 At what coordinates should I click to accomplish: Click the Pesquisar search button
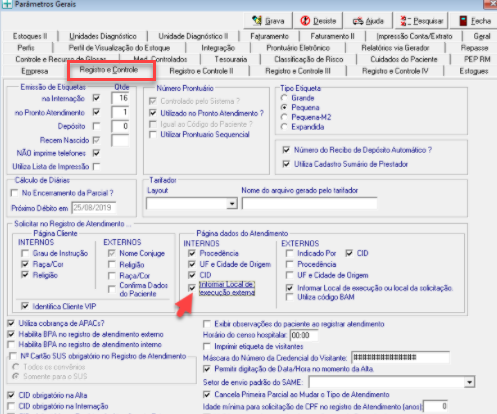coord(421,21)
